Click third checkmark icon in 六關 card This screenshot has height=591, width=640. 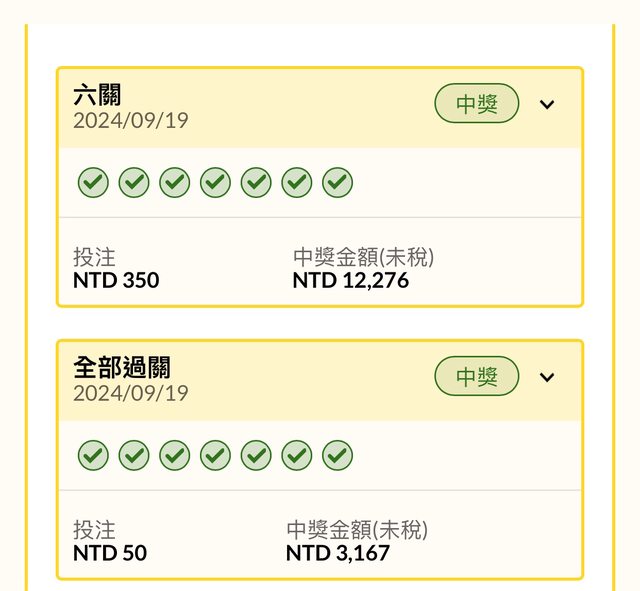click(175, 183)
